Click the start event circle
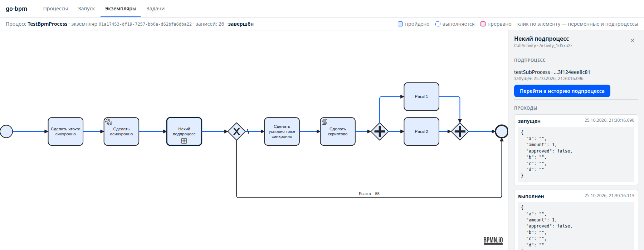 coord(6,131)
